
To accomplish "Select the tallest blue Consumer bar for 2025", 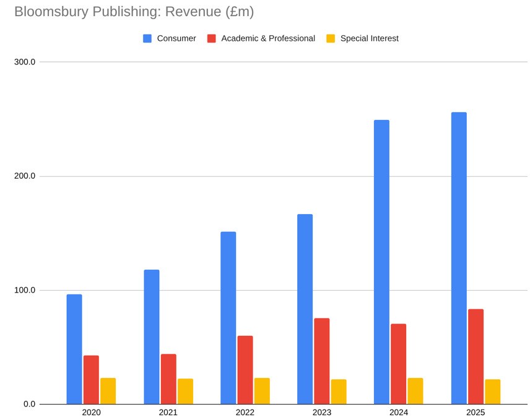I will tap(459, 259).
